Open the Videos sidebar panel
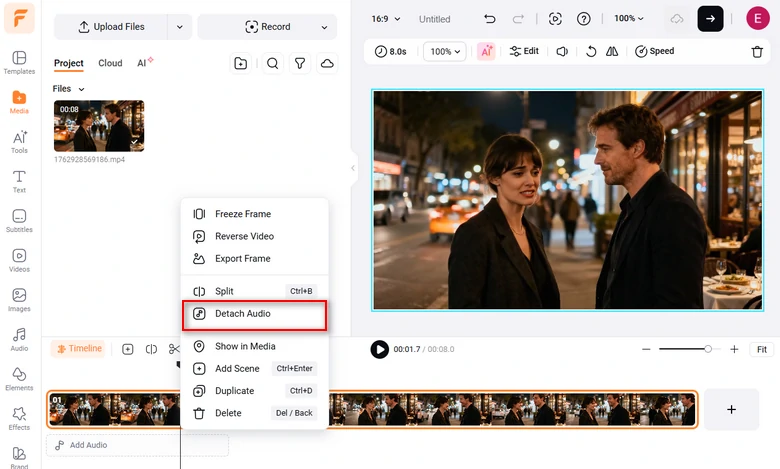This screenshot has width=780, height=469. 19,260
